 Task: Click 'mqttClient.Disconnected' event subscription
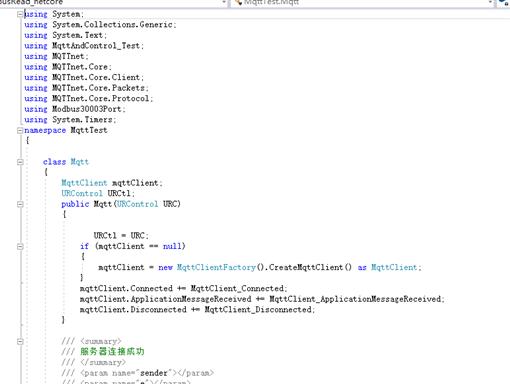pyautogui.click(x=133, y=310)
